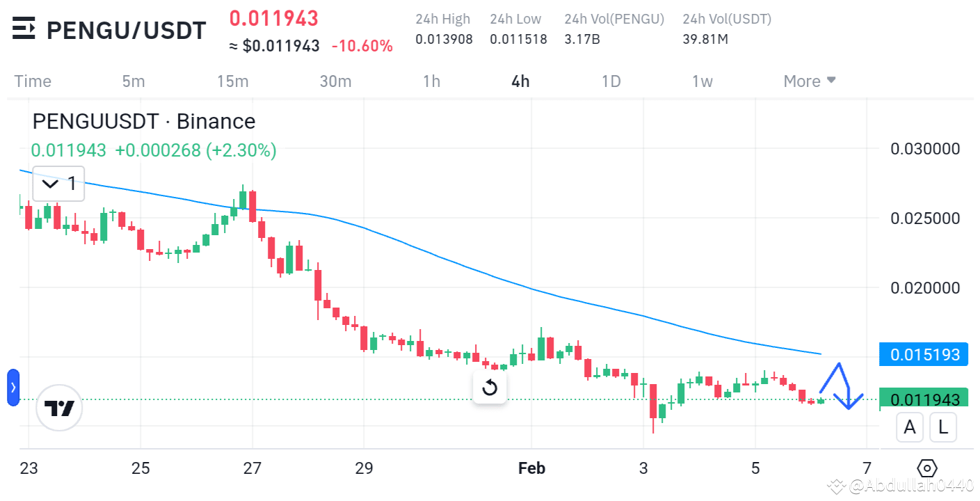Click the A alert button below the price
The width and height of the screenshot is (980, 501).
click(x=910, y=427)
